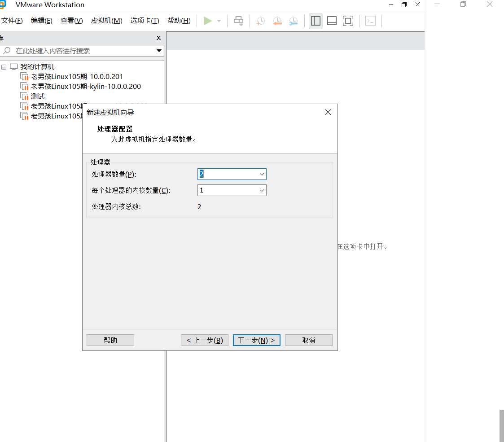Viewport: 504px width, 442px height.
Task: Open the 文件(F) menu
Action: tap(12, 21)
